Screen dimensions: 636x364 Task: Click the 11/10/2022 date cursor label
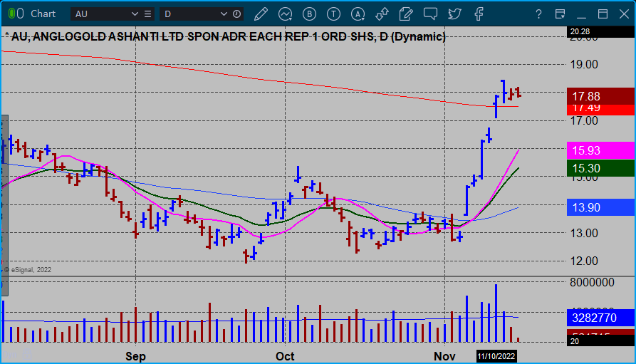496,356
